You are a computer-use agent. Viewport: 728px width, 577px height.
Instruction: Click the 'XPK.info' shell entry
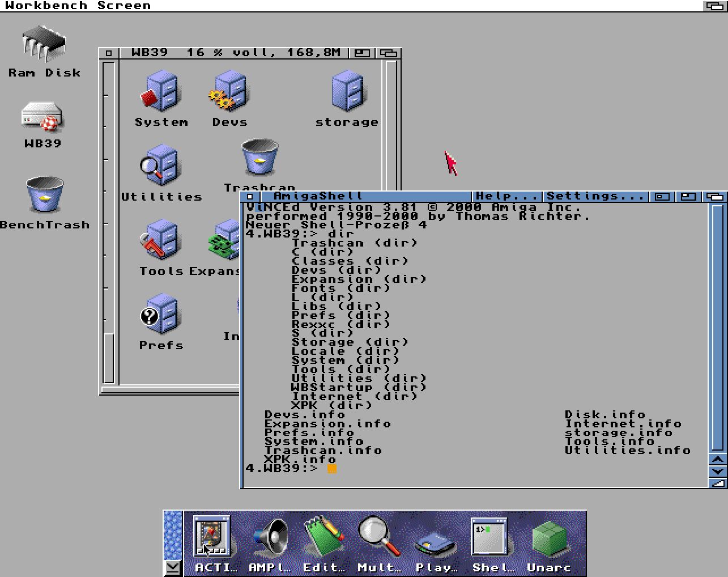point(301,460)
